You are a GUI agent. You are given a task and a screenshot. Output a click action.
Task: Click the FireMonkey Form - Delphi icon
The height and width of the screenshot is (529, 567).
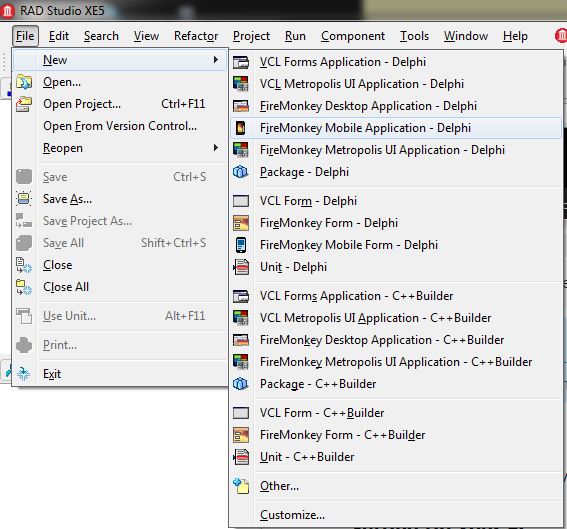241,223
